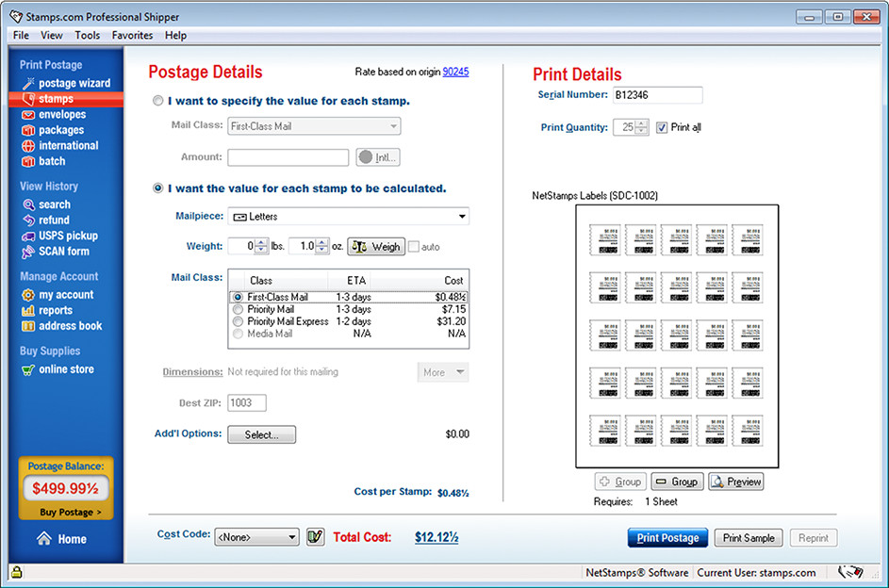The width and height of the screenshot is (889, 588).
Task: Click the pounds weight spinner arrows
Action: click(261, 246)
